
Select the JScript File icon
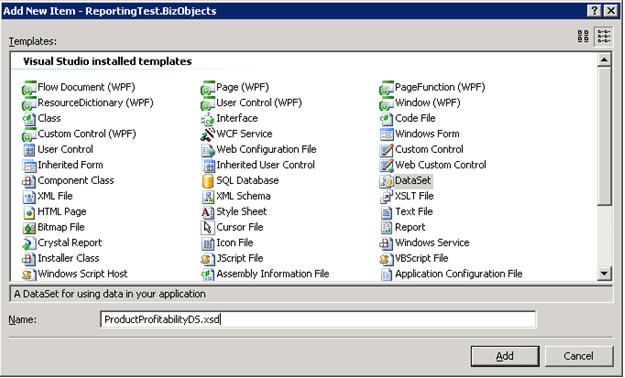pos(208,259)
